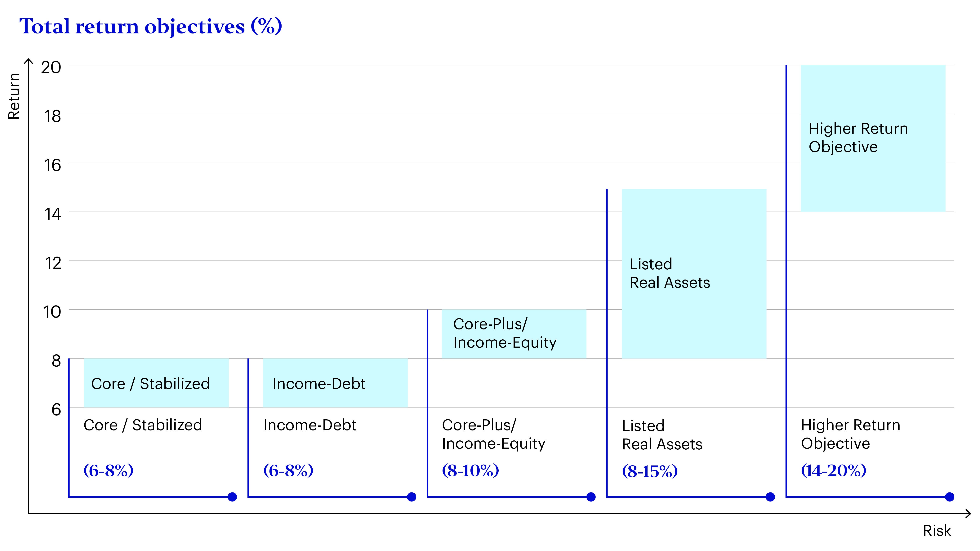980x551 pixels.
Task: Click the blue dot under Core-Plus/Income-Equity
Action: pos(590,497)
